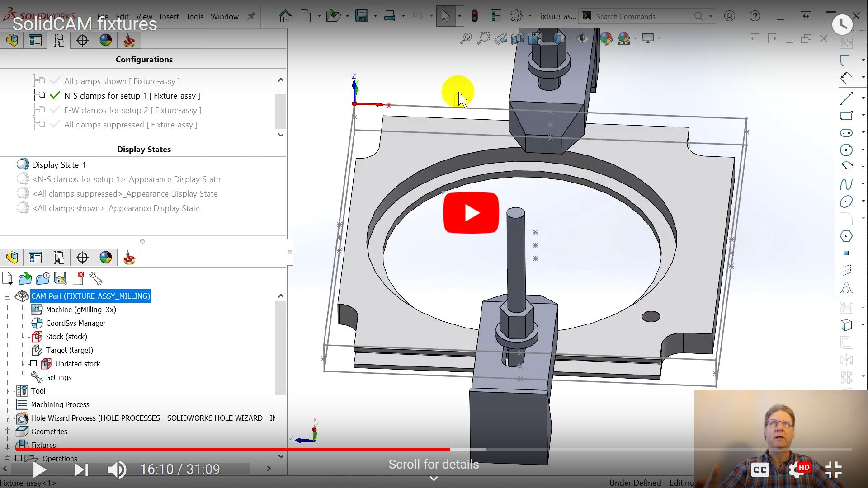Screen dimensions: 868x488
Task: Select the Line sketch tool
Action: 846,98
